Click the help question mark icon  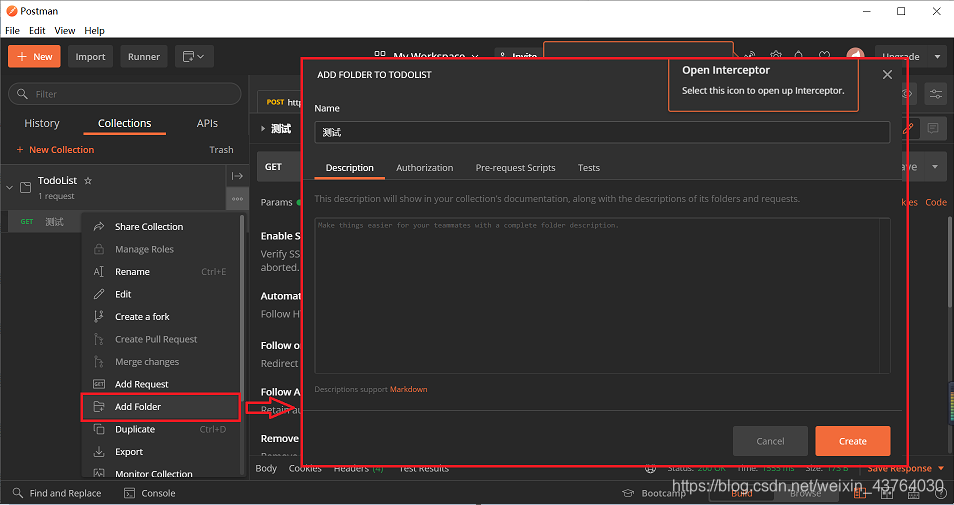point(941,493)
